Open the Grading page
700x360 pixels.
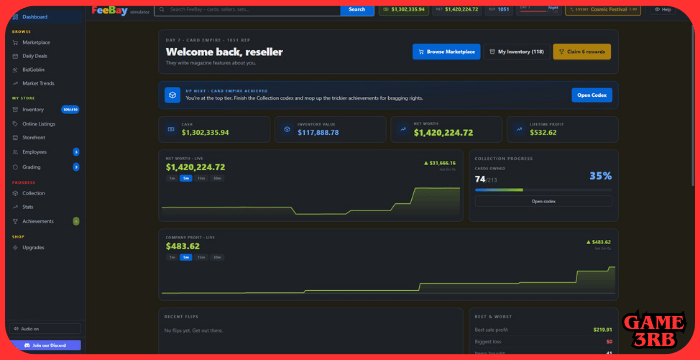pos(45,167)
